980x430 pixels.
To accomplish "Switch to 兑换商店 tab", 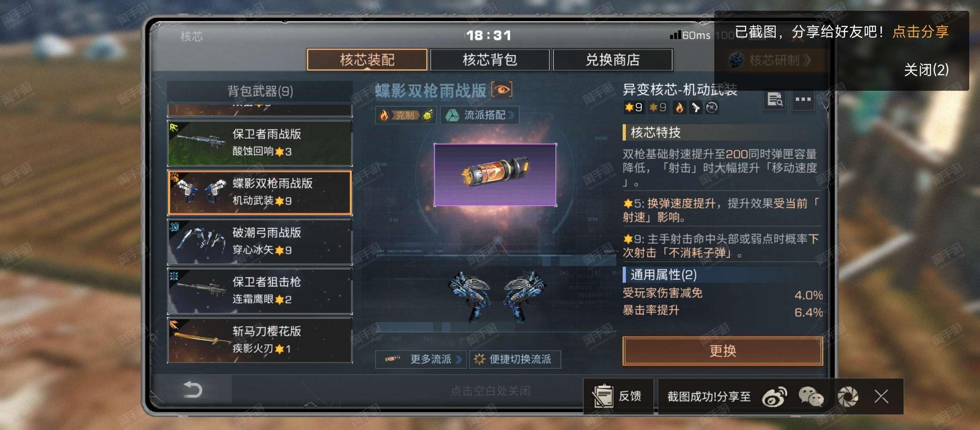I will point(613,60).
